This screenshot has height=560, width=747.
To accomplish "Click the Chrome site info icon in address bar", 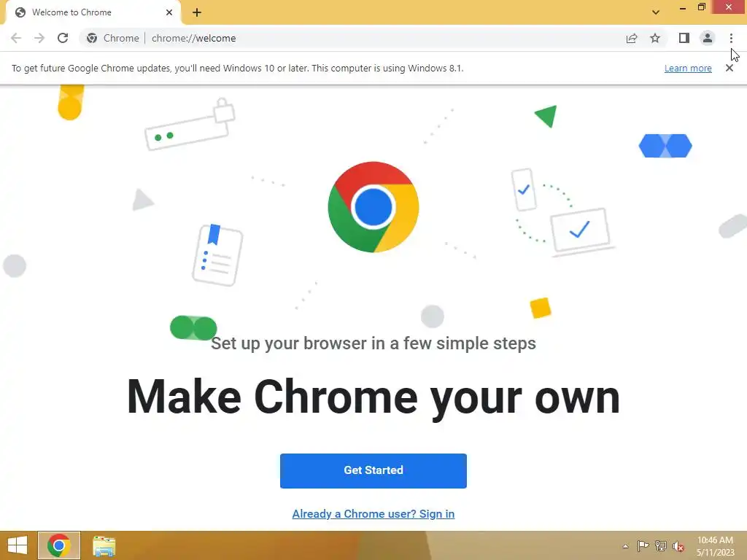I will tap(92, 38).
